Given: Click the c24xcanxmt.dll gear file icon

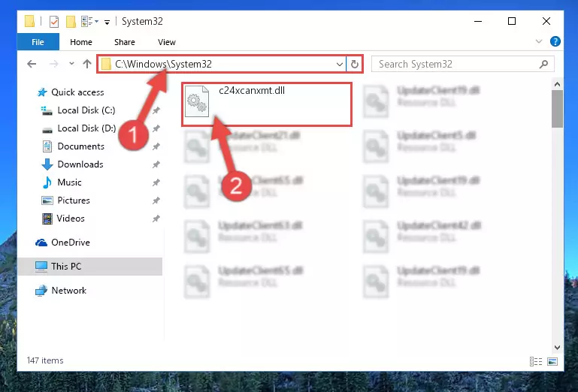Looking at the screenshot, I should [x=196, y=101].
